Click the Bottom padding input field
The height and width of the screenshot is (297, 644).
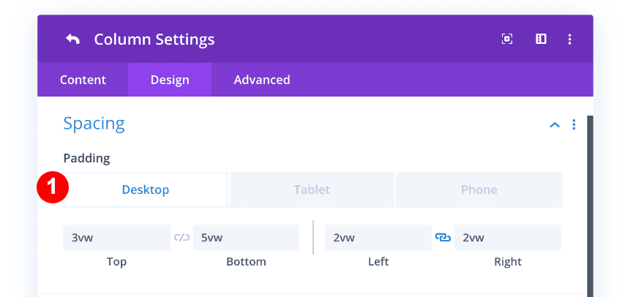246,237
